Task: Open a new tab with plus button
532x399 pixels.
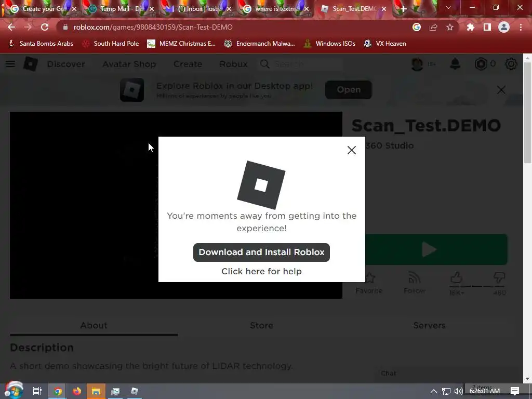Action: 403,9
